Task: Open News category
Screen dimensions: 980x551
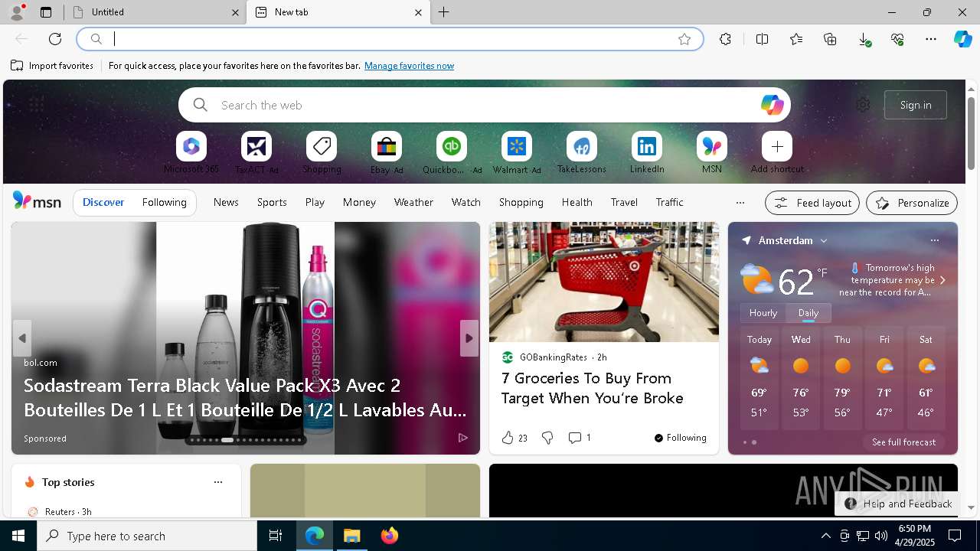Action: [x=226, y=202]
